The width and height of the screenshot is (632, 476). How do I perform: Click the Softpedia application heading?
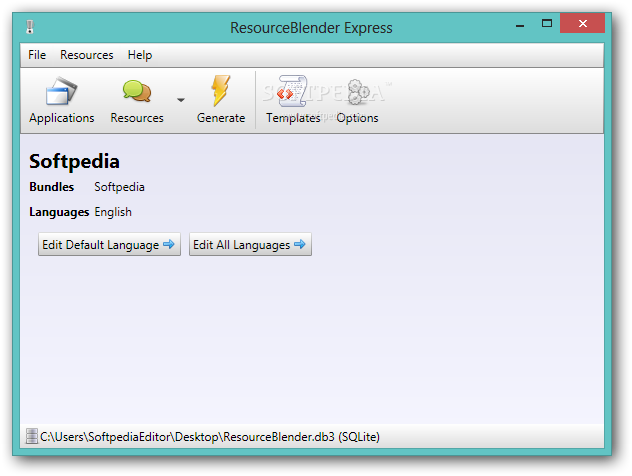pyautogui.click(x=74, y=161)
